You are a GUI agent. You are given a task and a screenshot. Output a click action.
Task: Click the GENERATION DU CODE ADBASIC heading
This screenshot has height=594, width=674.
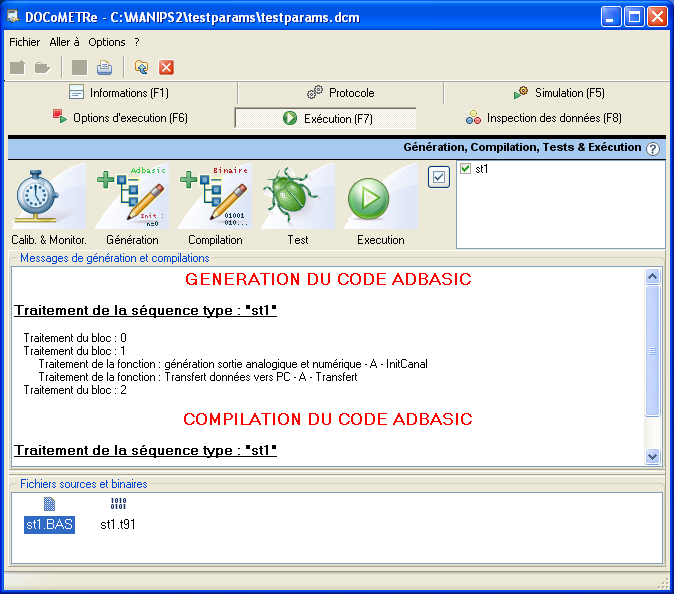328,279
